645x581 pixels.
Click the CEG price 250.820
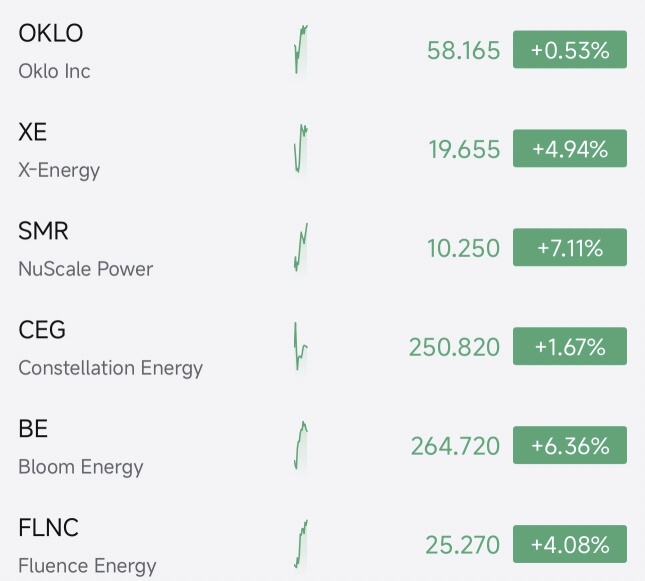455,347
